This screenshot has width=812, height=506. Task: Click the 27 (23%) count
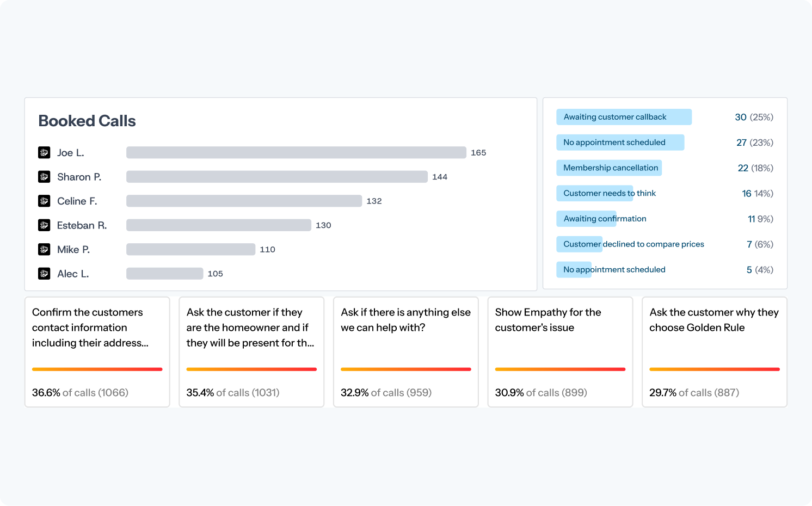tap(755, 143)
